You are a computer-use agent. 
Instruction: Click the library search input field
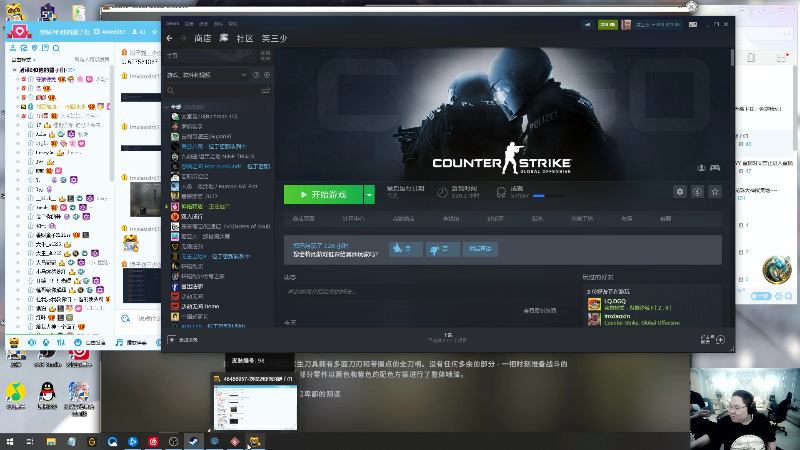tap(214, 91)
